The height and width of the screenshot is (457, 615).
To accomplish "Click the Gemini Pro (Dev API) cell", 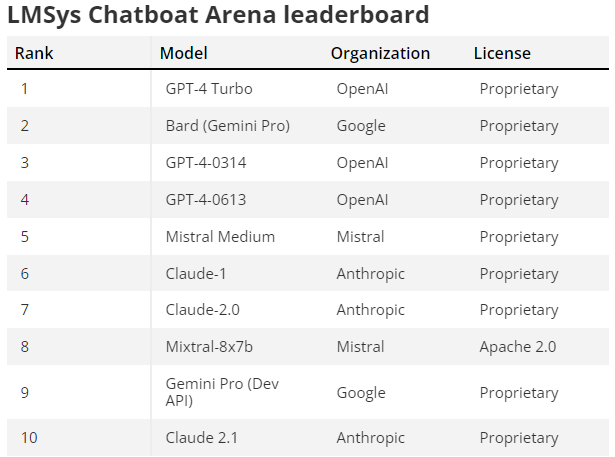I will [x=222, y=392].
